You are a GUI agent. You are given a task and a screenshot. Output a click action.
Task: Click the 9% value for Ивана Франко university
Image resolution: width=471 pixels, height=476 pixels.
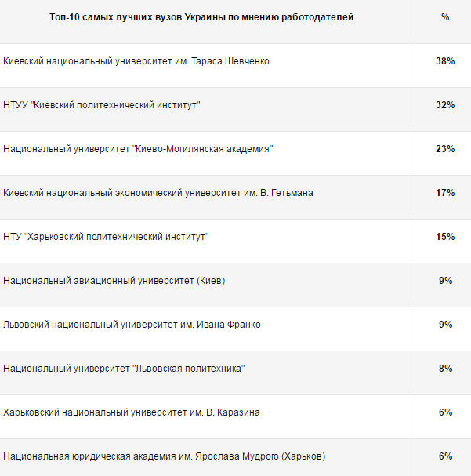click(x=445, y=325)
